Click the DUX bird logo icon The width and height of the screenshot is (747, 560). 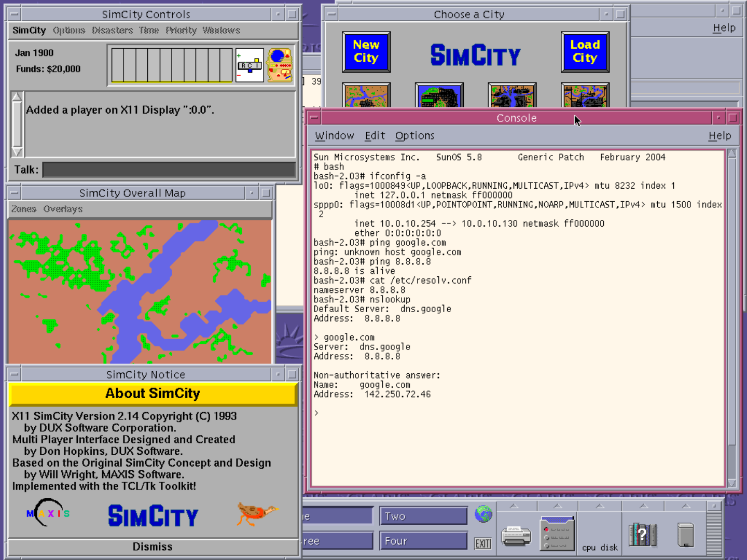pyautogui.click(x=258, y=513)
